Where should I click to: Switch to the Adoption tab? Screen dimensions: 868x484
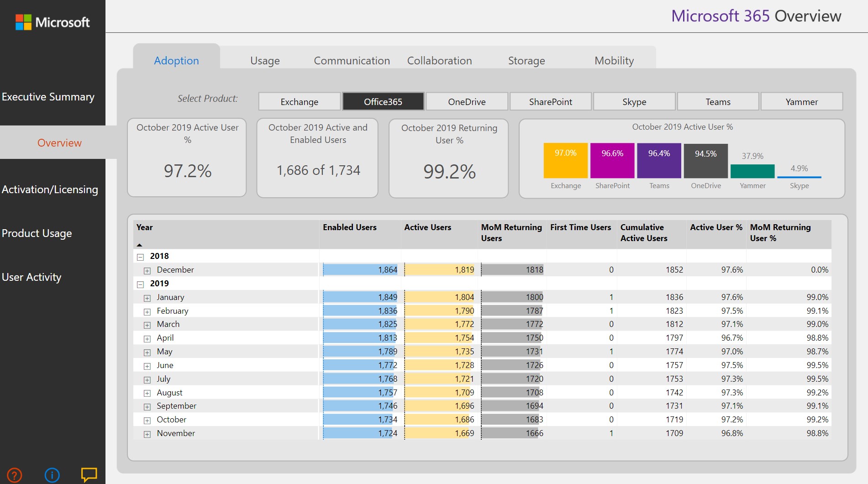click(176, 60)
